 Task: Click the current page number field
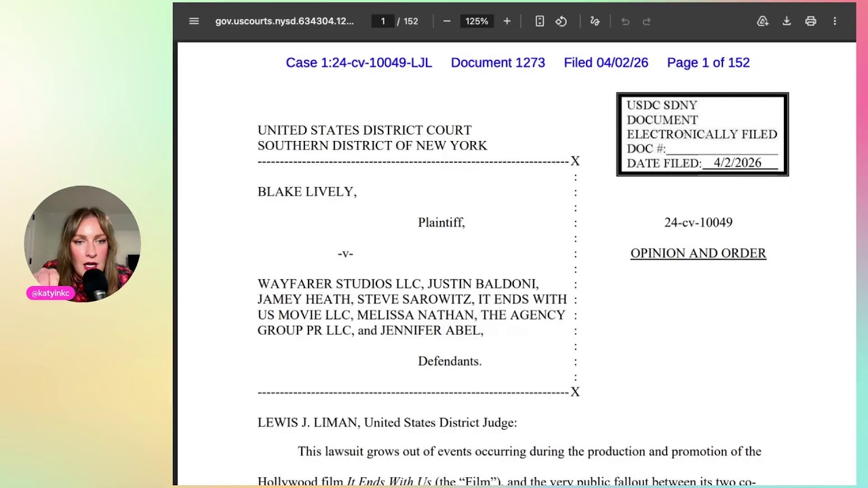pyautogui.click(x=383, y=21)
